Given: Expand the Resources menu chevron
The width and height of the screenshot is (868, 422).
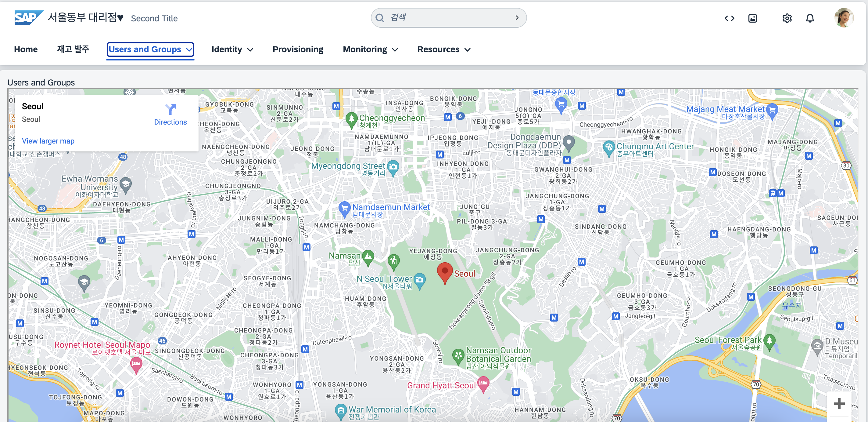Looking at the screenshot, I should pyautogui.click(x=467, y=50).
